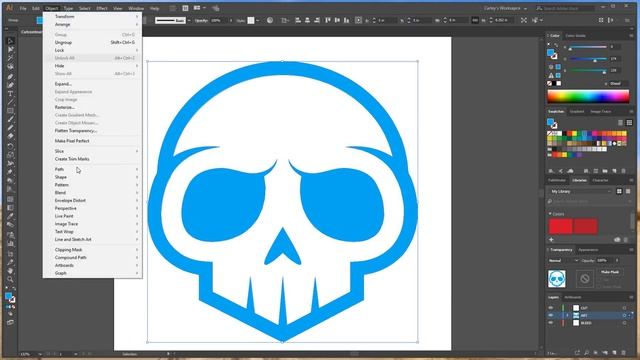This screenshot has height=360, width=640.
Task: Click the delete layer trash icon
Action: pyautogui.click(x=623, y=352)
